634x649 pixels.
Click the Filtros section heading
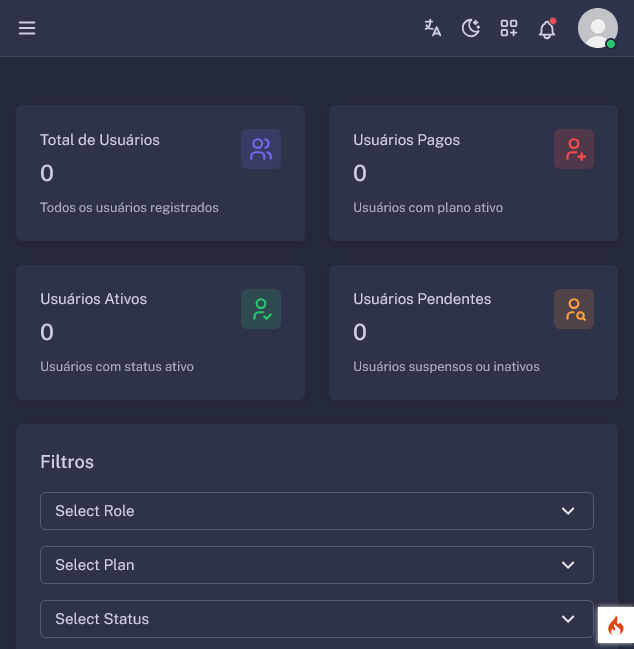click(67, 462)
